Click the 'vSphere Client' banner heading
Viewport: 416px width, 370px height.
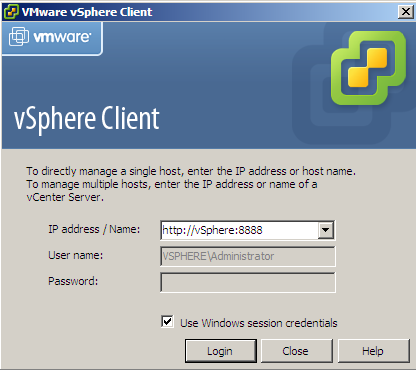click(87, 119)
